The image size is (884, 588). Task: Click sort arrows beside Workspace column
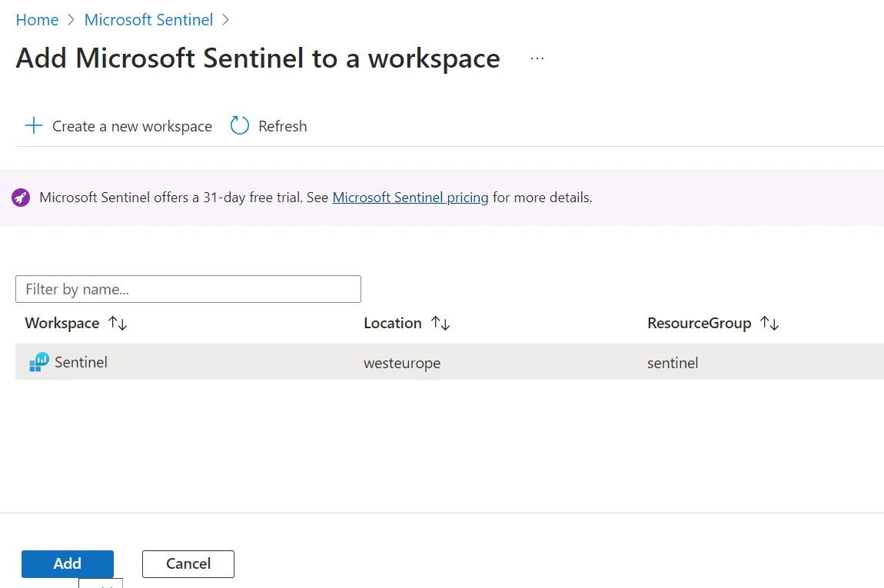(x=118, y=324)
